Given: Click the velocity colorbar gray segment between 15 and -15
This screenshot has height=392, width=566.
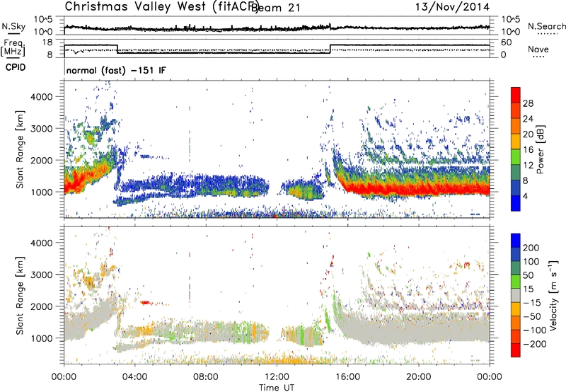Looking at the screenshot, I should click(516, 296).
